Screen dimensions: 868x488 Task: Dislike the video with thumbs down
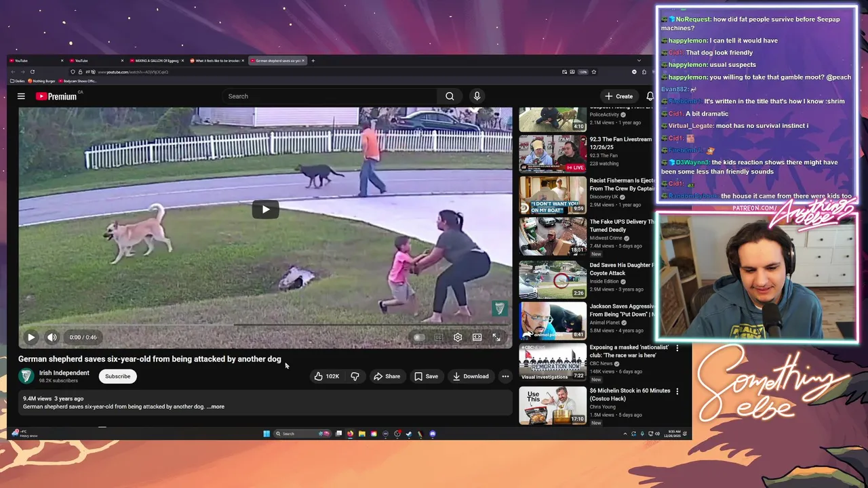pos(355,376)
